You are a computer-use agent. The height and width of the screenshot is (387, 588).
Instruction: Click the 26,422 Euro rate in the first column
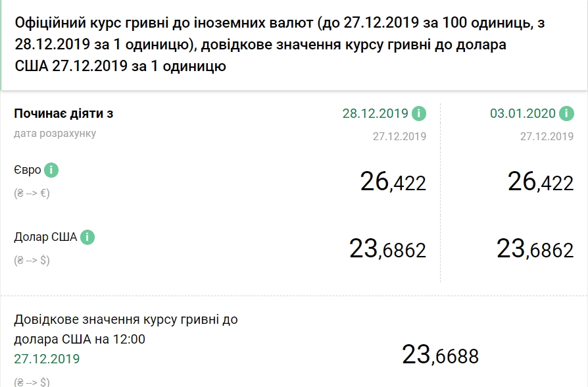coord(393,182)
